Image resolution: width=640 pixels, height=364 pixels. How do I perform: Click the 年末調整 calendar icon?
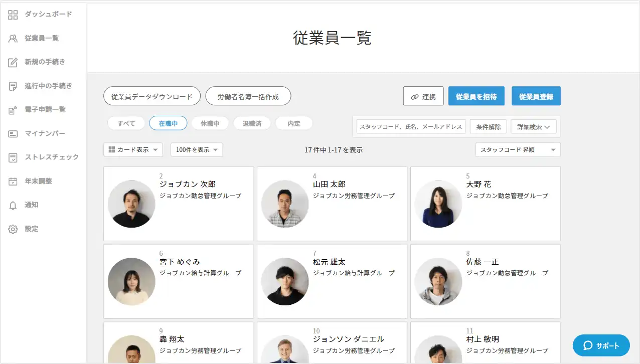13,181
